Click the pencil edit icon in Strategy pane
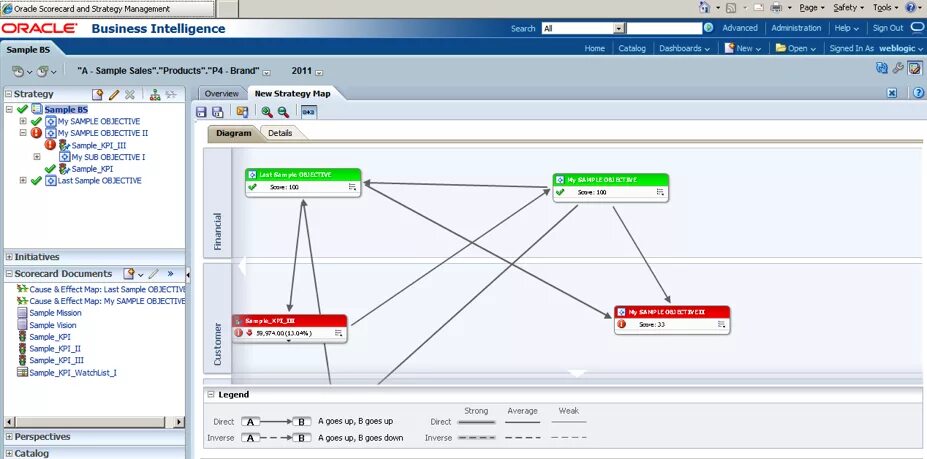The width and height of the screenshot is (927, 459). tap(114, 95)
